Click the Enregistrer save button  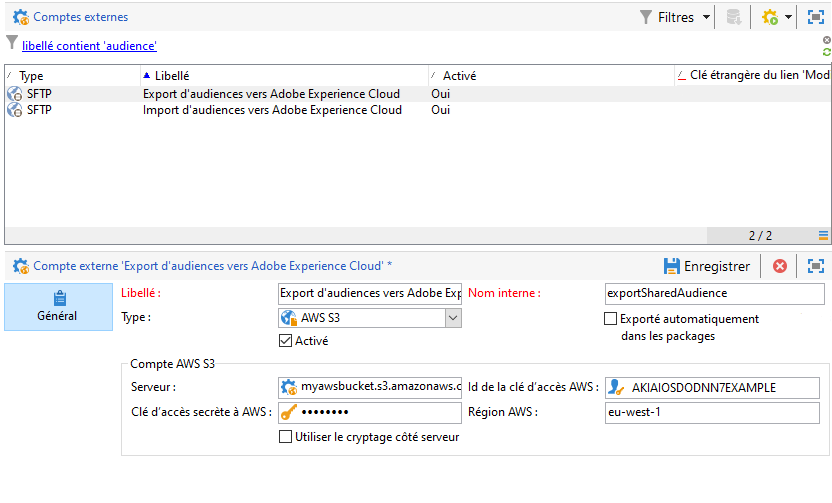[706, 266]
